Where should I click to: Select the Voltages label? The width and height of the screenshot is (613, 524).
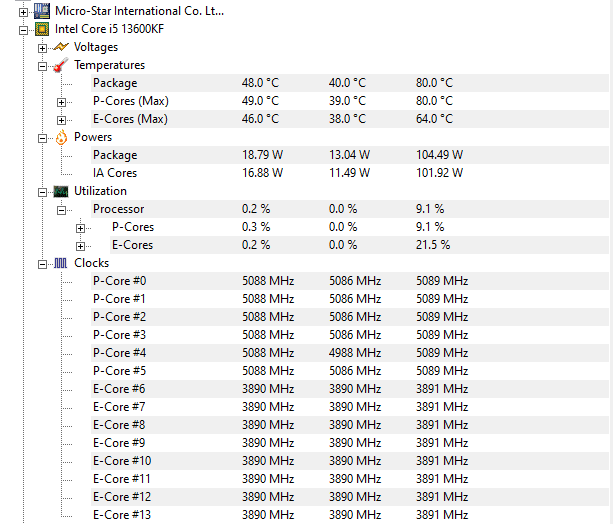(x=96, y=47)
